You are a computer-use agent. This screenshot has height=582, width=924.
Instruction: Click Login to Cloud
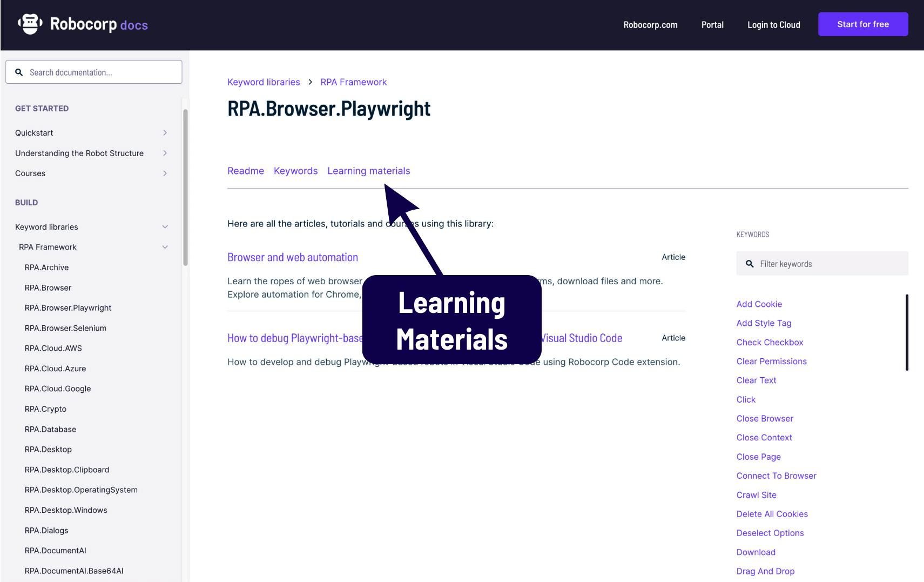(773, 25)
